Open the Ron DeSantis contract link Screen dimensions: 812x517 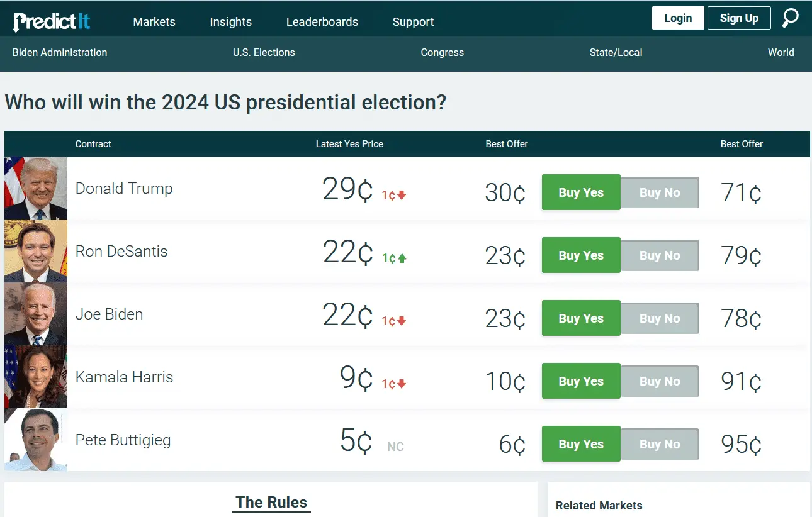(x=121, y=252)
